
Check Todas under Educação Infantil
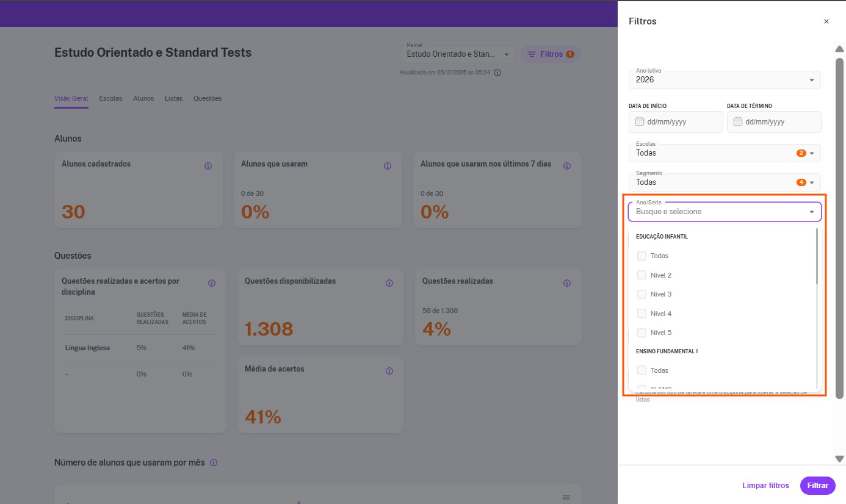tap(642, 256)
